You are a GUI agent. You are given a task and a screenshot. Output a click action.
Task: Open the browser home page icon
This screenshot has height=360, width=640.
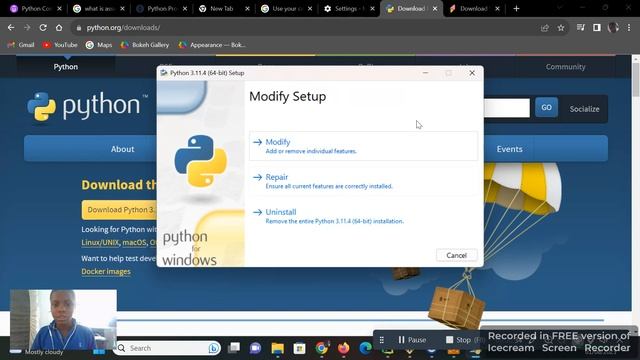point(59,27)
